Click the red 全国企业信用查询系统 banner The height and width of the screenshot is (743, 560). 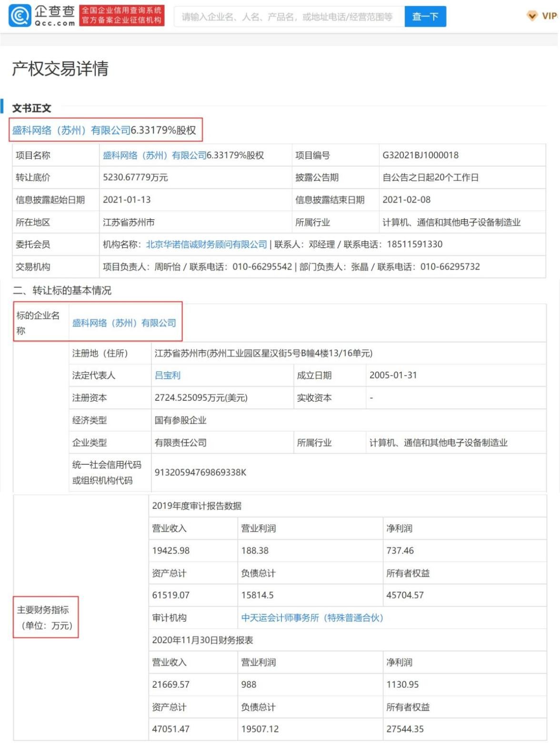tap(121, 15)
